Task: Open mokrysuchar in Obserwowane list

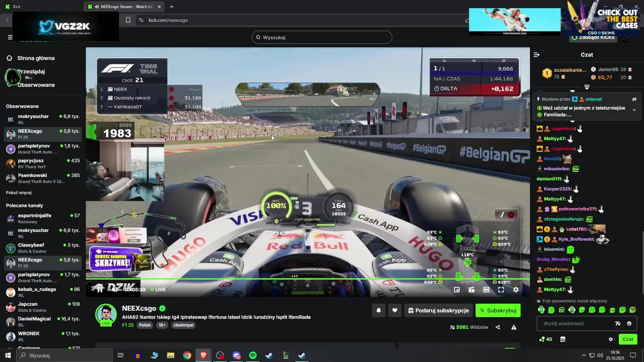Action: click(43, 120)
